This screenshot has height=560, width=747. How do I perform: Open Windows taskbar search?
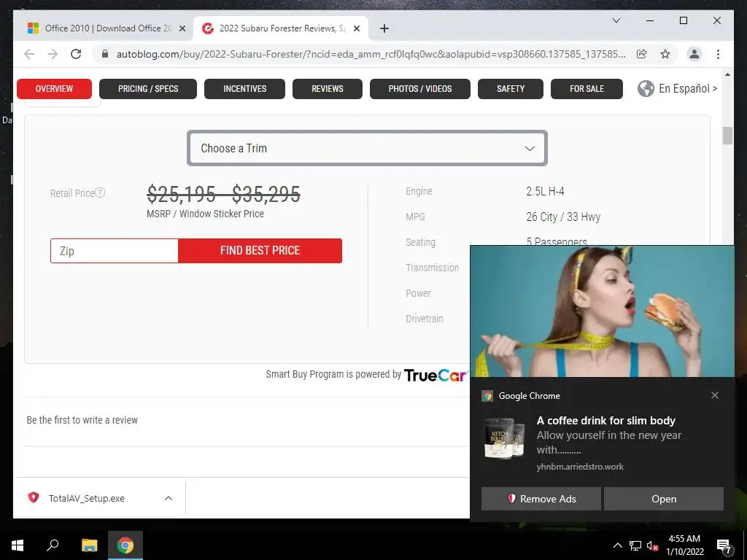[53, 545]
